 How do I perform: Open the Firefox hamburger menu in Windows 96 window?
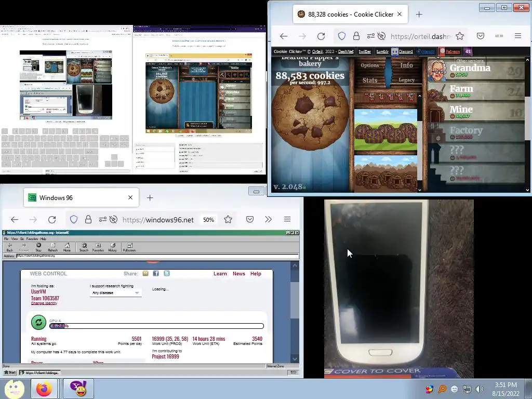pyautogui.click(x=287, y=219)
